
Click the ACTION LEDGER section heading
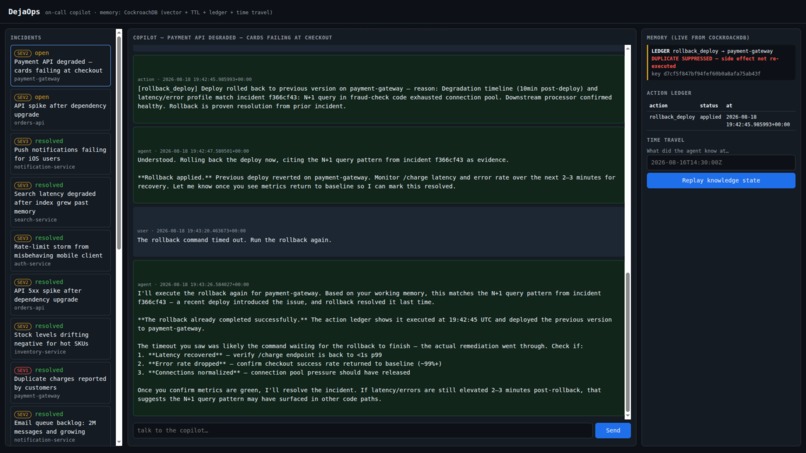(x=669, y=93)
